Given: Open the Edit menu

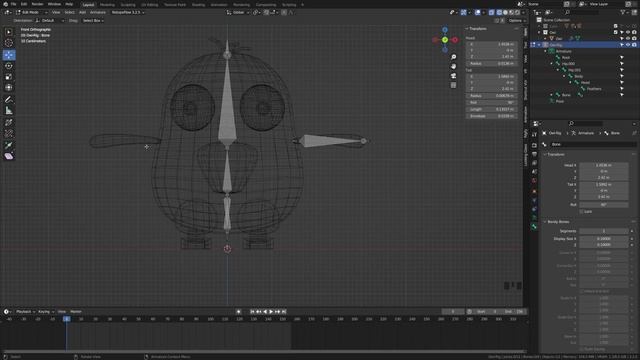Looking at the screenshot, I should pyautogui.click(x=24, y=4).
